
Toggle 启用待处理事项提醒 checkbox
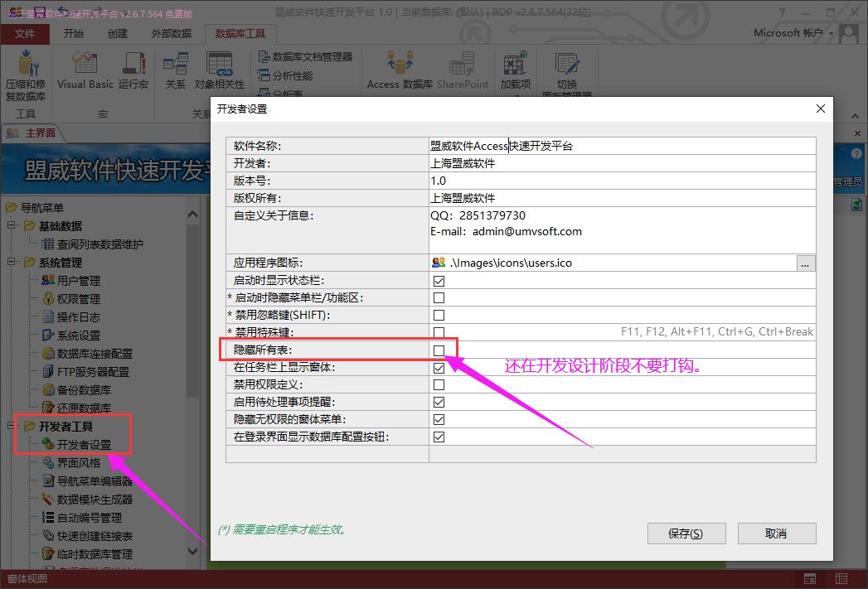439,402
